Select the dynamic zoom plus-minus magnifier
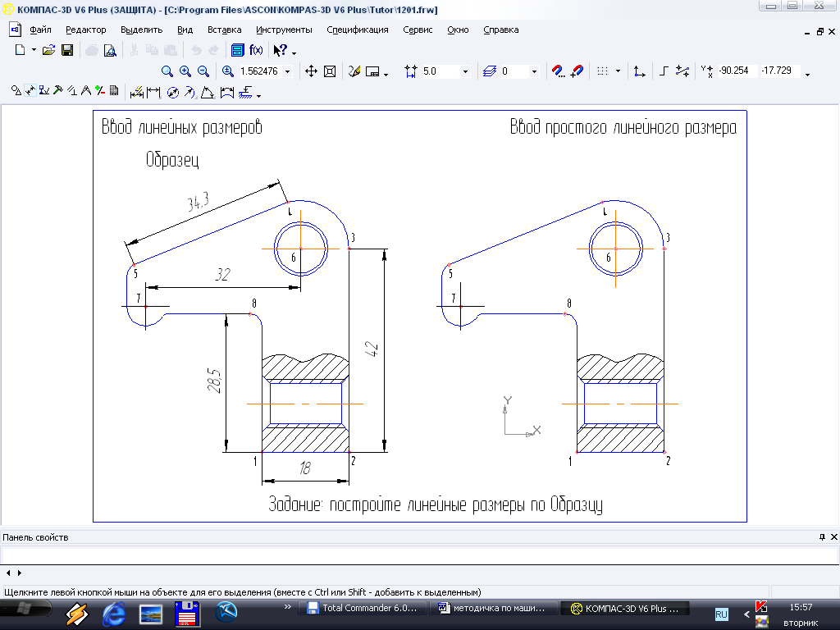Image resolution: width=840 pixels, height=630 pixels. pyautogui.click(x=228, y=71)
